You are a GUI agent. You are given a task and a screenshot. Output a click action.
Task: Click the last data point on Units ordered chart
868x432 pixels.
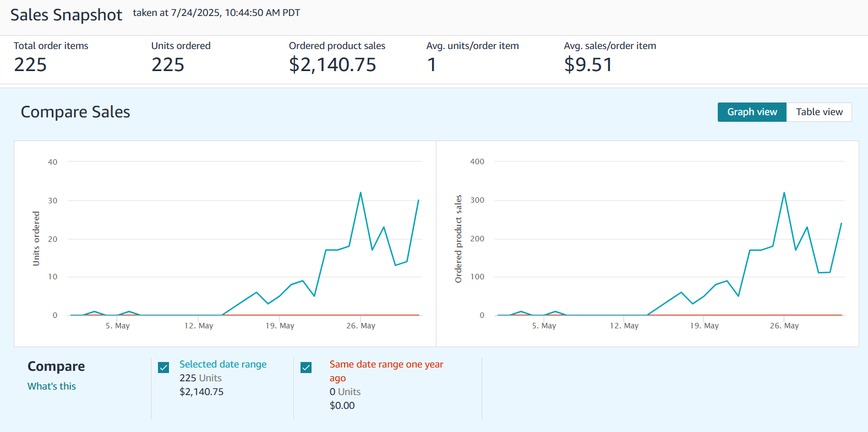point(418,201)
